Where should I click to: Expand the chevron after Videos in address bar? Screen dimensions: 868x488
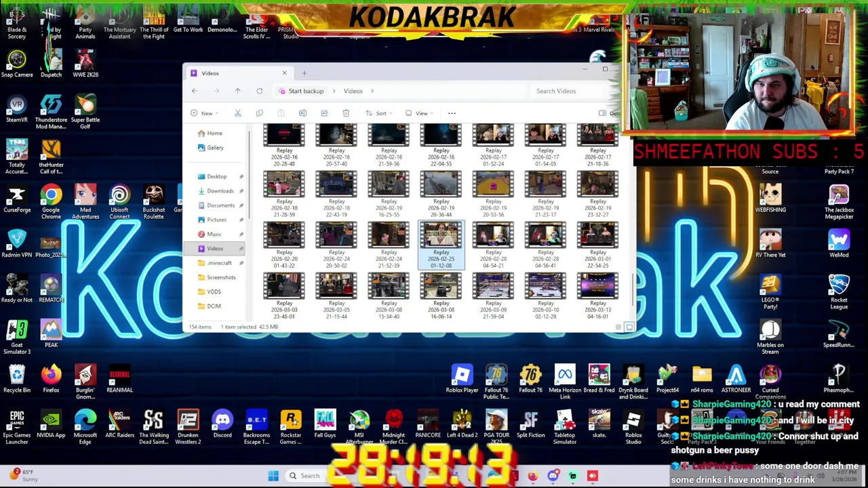372,91
